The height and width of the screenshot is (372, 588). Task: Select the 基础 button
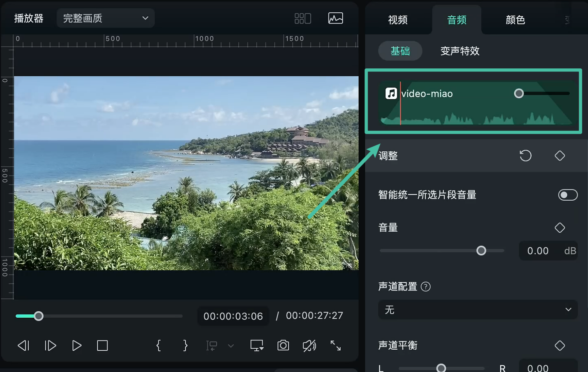click(x=400, y=51)
